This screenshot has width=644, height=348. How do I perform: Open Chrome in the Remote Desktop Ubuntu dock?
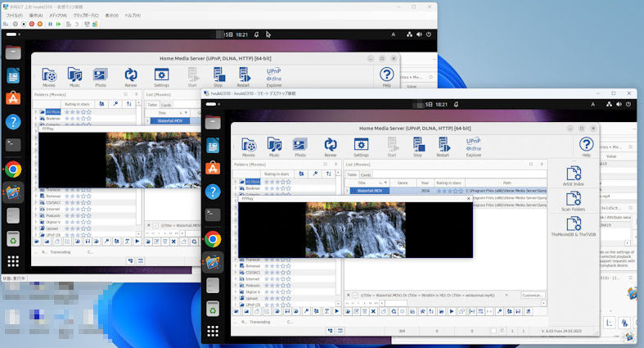(x=213, y=239)
